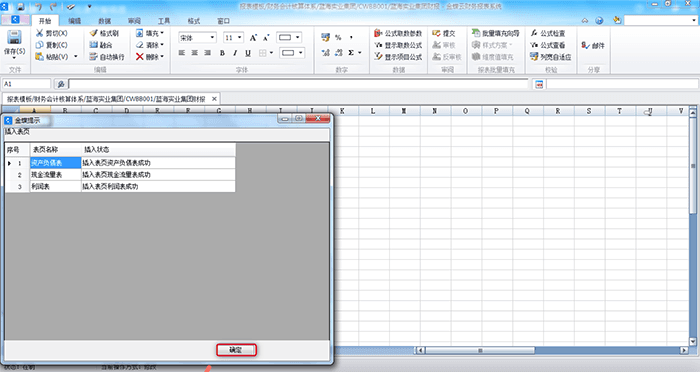Click the 剪切(X) cut button
700x372 pixels.
(x=52, y=33)
